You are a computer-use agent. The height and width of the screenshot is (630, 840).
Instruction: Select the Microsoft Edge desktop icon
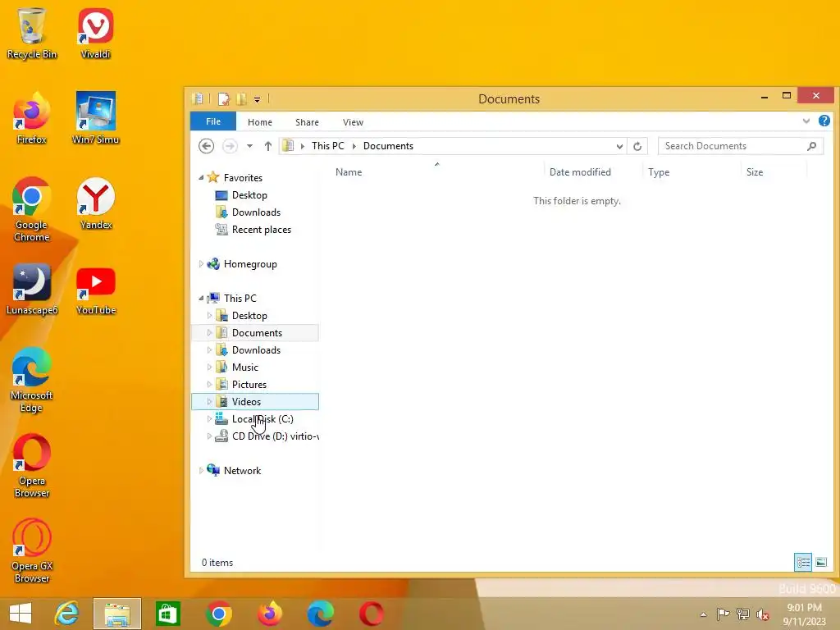pos(32,381)
